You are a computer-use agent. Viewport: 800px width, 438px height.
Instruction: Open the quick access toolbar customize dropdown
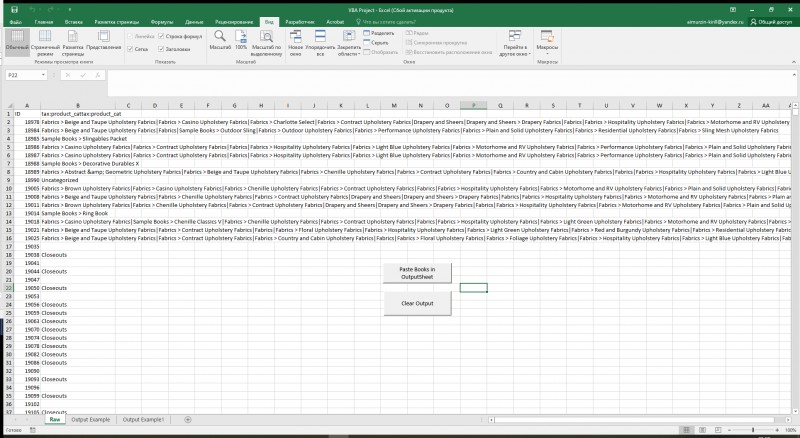[69, 10]
